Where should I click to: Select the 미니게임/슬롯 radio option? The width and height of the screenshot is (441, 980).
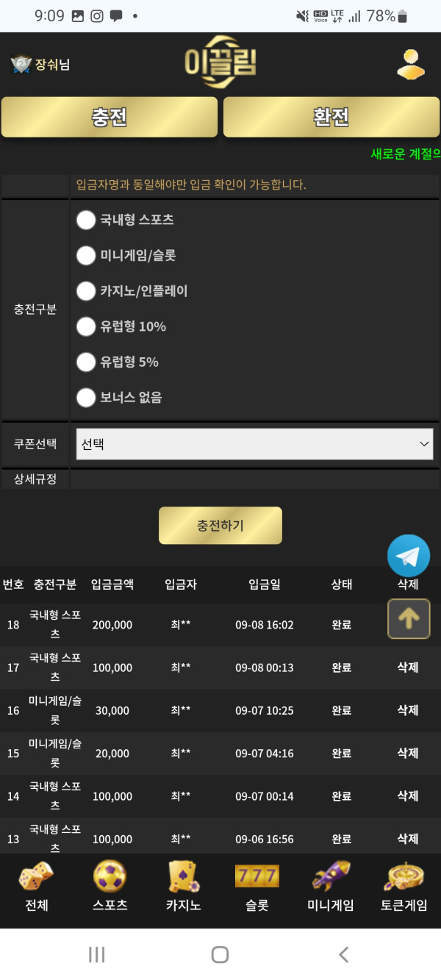click(87, 255)
